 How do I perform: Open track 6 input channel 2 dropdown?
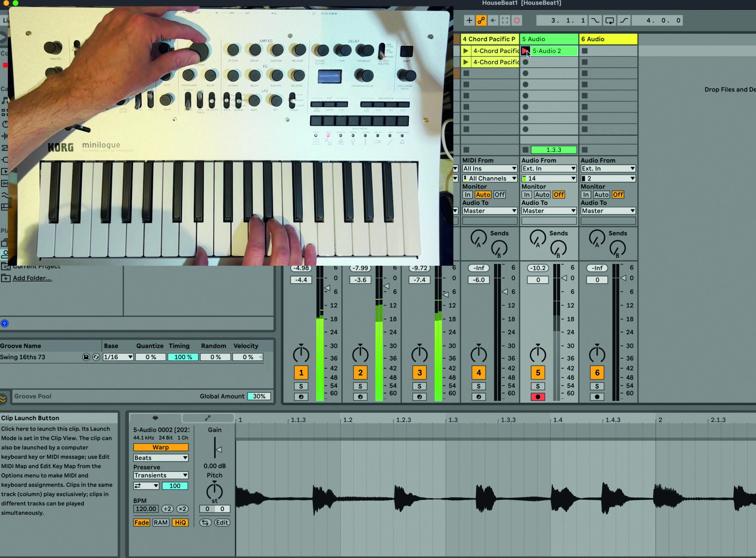(608, 178)
